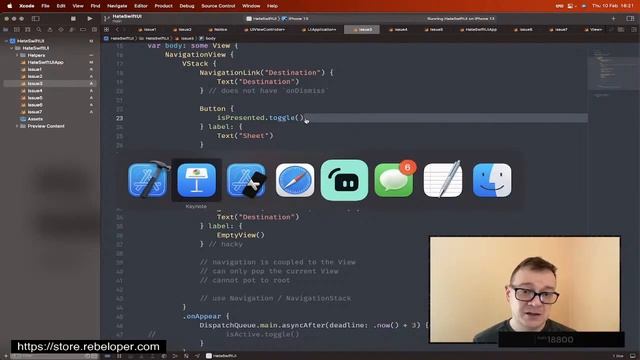Select Issue7 in the project navigator

pos(35,112)
